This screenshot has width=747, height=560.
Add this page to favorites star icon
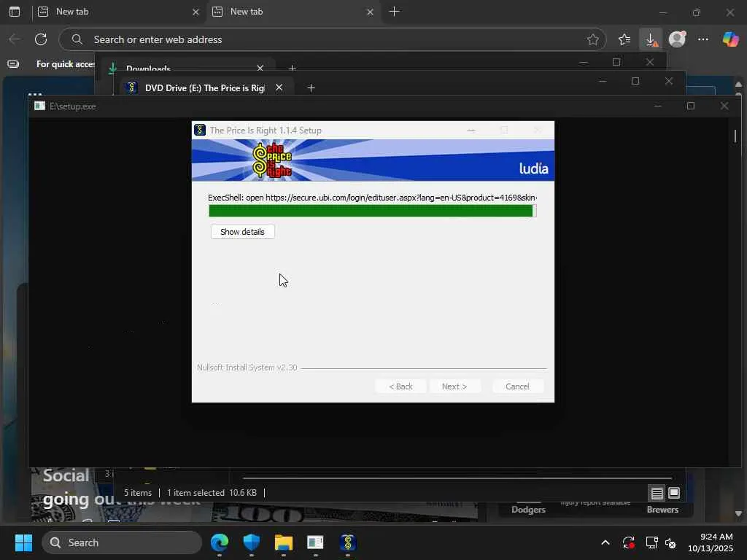(592, 39)
